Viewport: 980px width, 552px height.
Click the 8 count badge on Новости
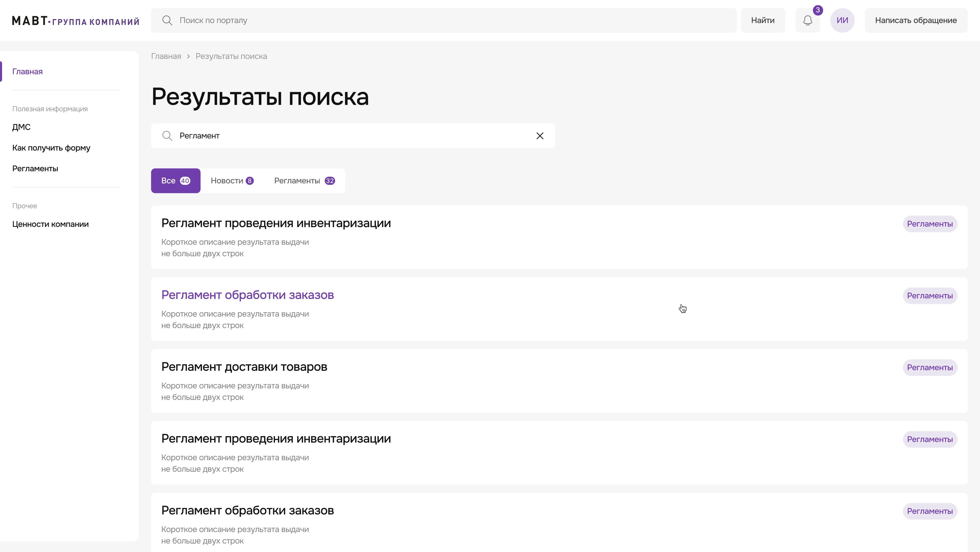(x=250, y=181)
